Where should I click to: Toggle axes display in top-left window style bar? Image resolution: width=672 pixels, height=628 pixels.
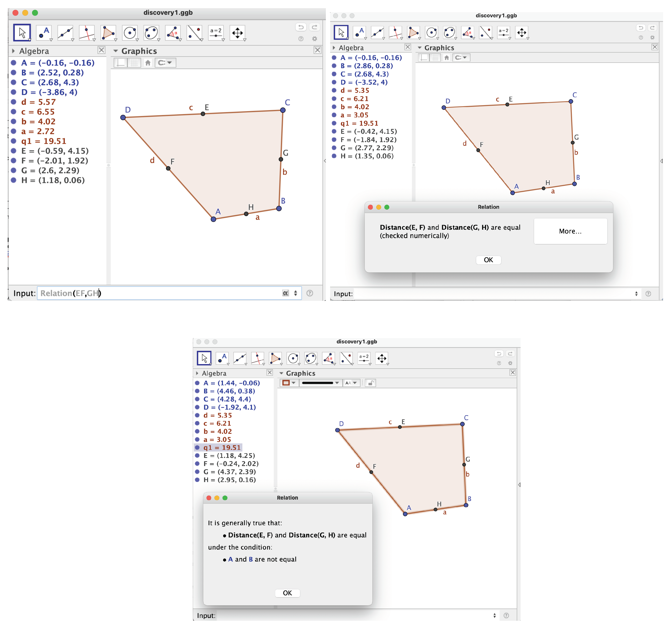[120, 63]
